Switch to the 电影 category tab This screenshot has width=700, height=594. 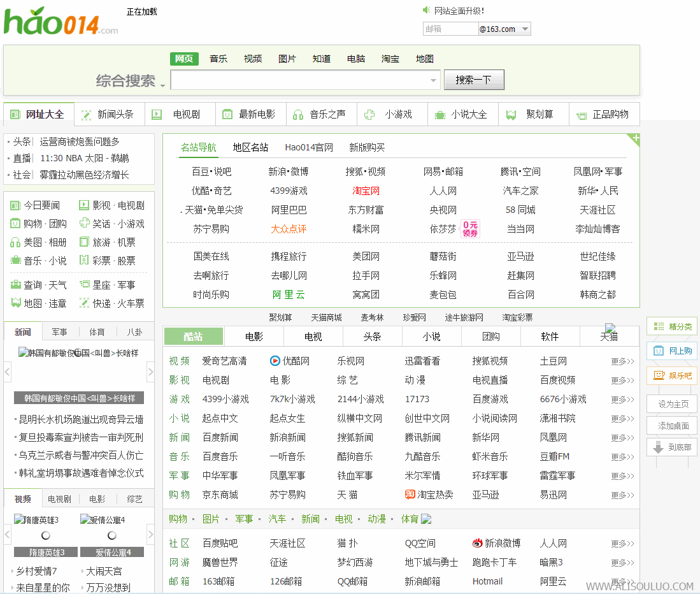254,337
